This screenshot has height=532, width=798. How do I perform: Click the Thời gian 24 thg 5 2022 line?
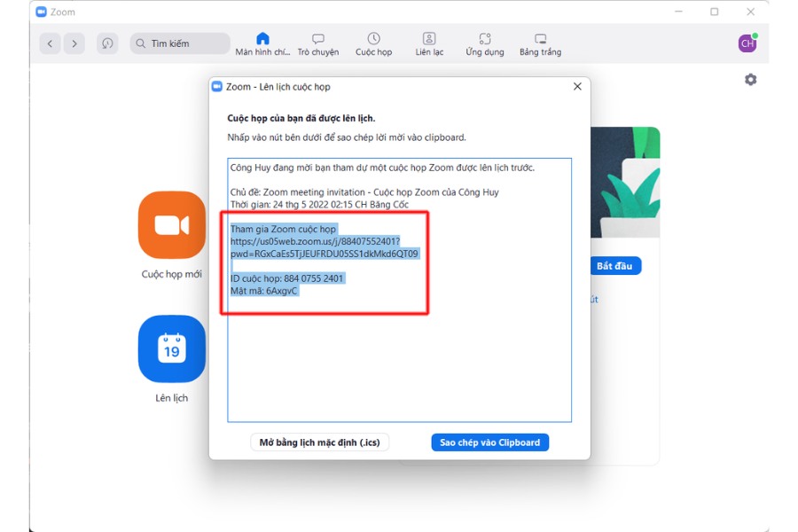[319, 204]
